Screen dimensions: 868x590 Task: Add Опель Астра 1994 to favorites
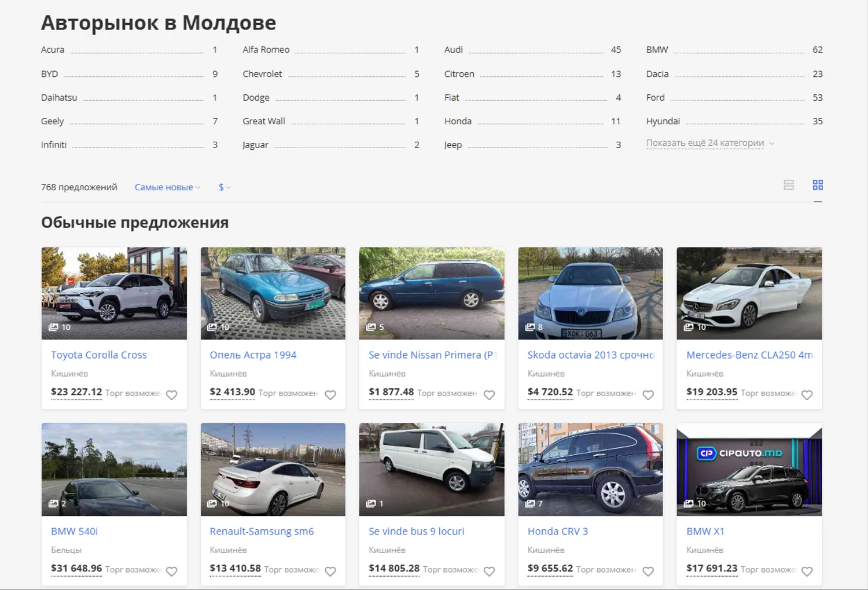(x=330, y=395)
